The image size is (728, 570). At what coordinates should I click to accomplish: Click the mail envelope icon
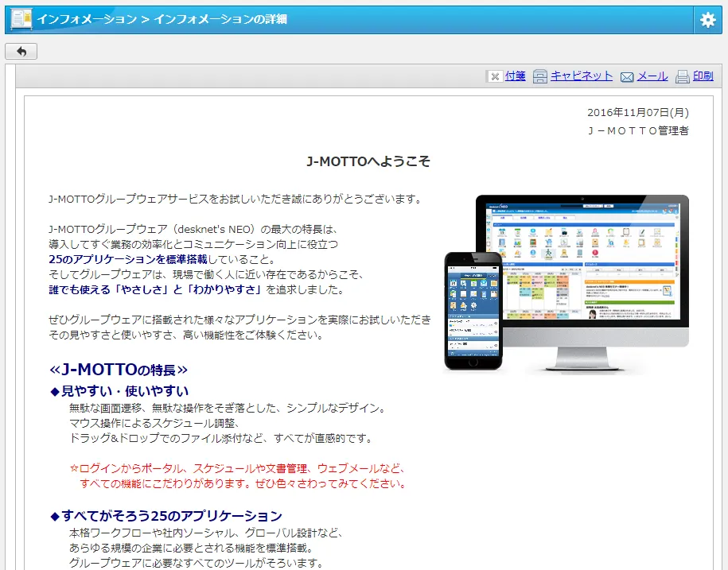tap(627, 77)
